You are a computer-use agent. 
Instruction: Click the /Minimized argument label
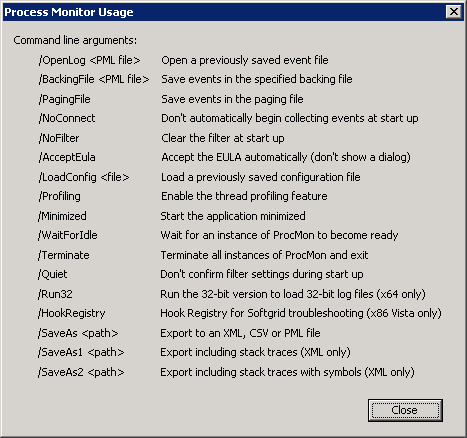click(x=62, y=216)
